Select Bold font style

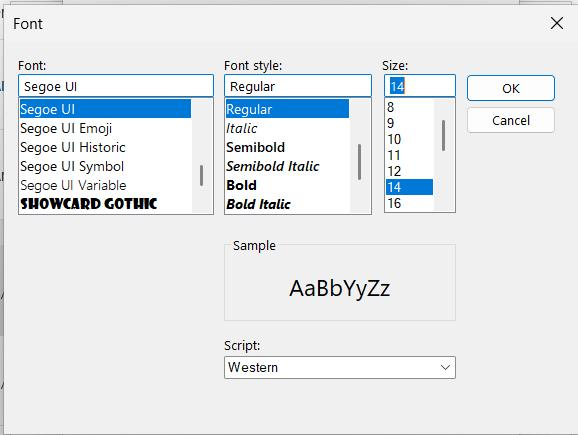(x=287, y=185)
